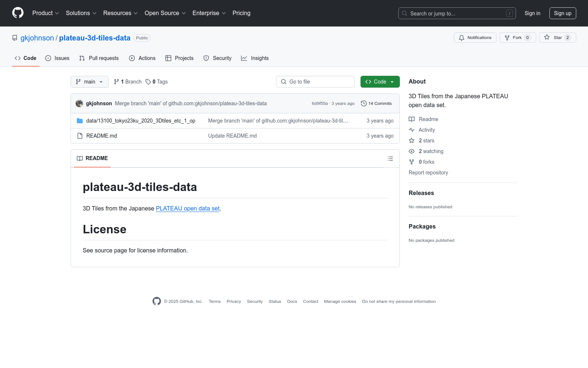Click the fork count badge showing 0
This screenshot has width=588, height=368.
pyautogui.click(x=527, y=38)
